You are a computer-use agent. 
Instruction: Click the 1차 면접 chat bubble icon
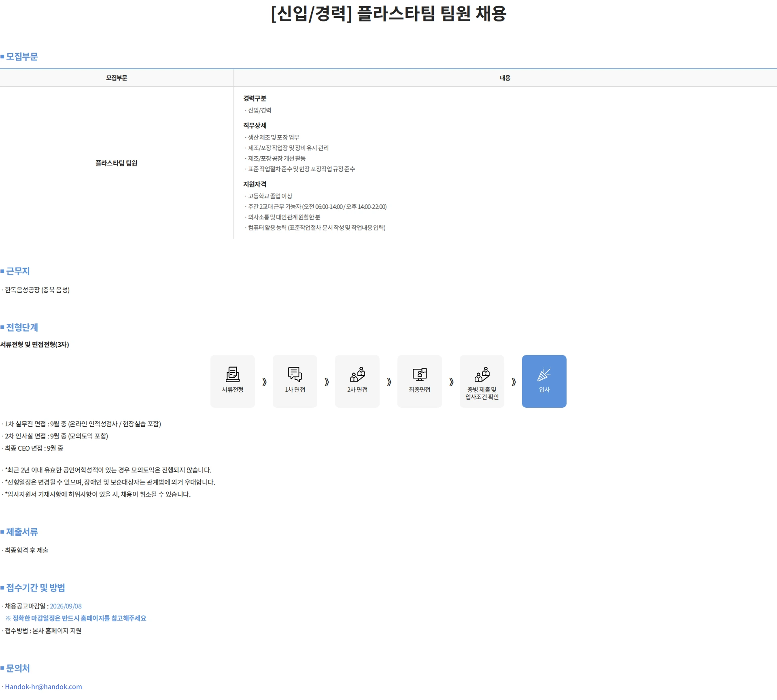[295, 374]
